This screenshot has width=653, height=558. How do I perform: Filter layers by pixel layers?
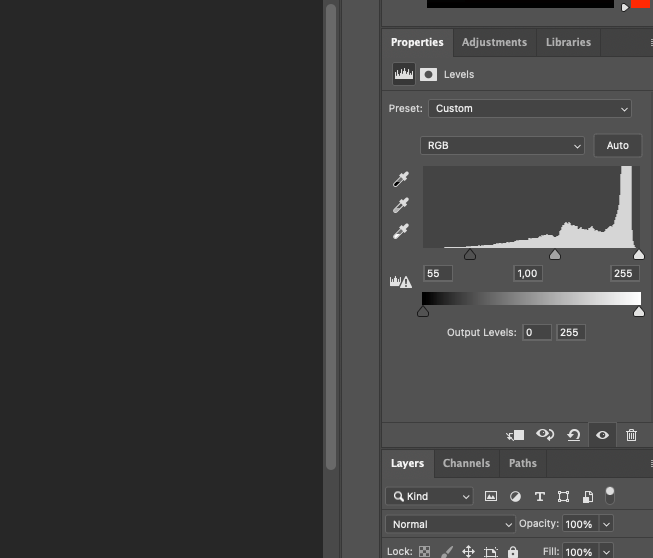[491, 496]
